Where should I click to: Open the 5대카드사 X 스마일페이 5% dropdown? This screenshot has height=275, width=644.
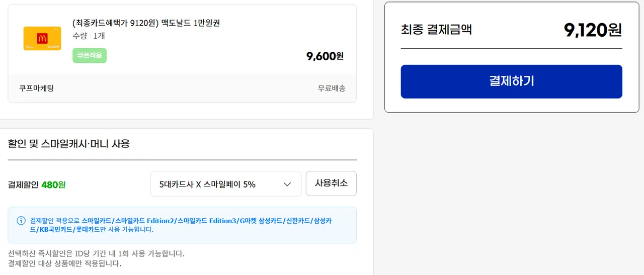point(225,184)
